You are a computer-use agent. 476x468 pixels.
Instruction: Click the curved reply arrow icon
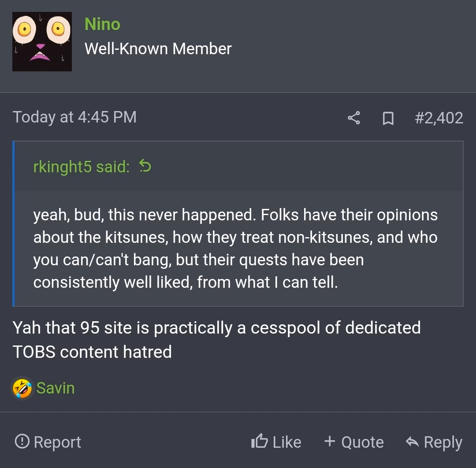[412, 442]
